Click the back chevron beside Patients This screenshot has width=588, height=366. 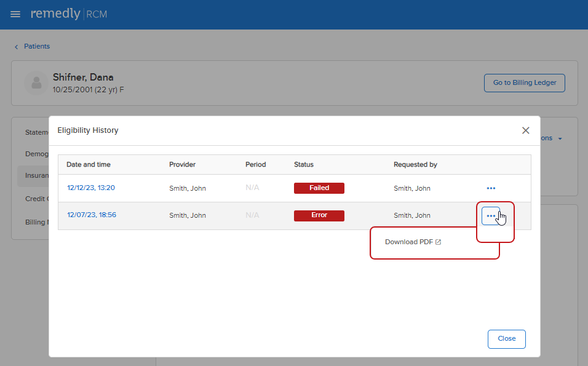click(x=16, y=47)
